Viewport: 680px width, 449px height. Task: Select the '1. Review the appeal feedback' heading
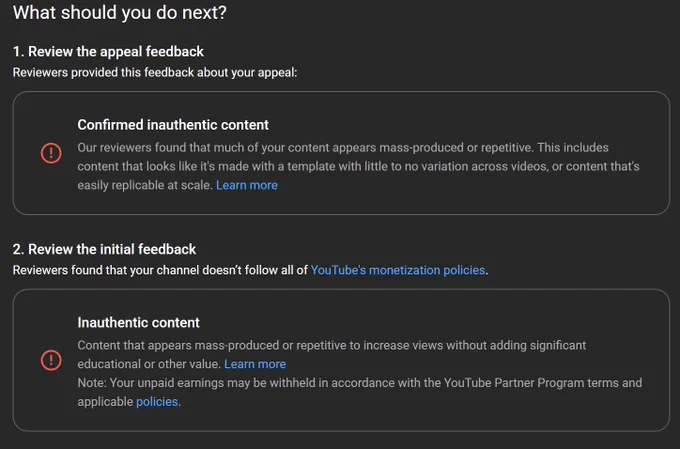[x=108, y=52]
